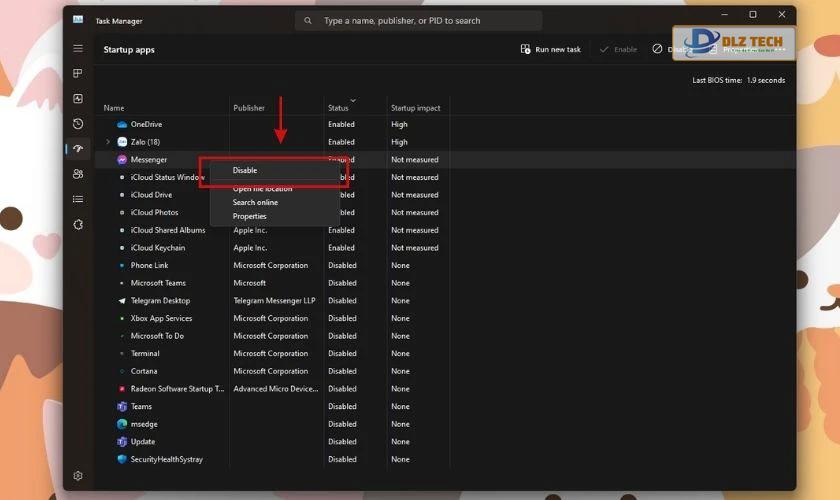Click Zalo's High startup impact cell

coord(399,142)
